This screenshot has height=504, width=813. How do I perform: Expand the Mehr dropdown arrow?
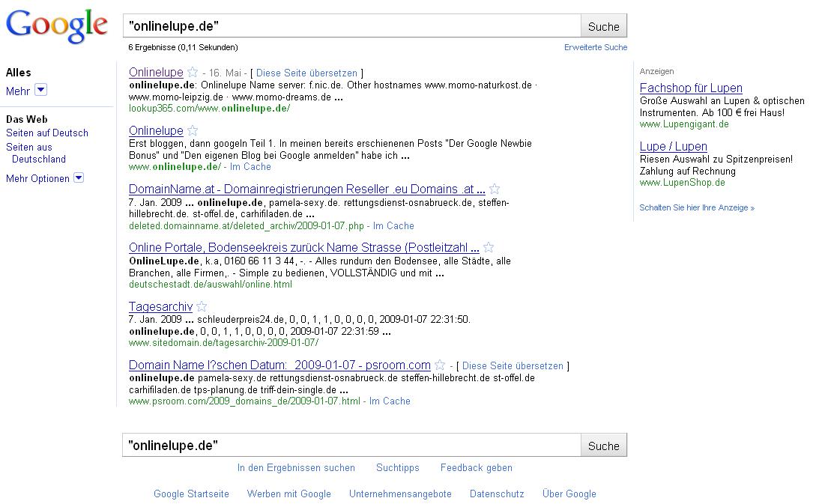[41, 90]
